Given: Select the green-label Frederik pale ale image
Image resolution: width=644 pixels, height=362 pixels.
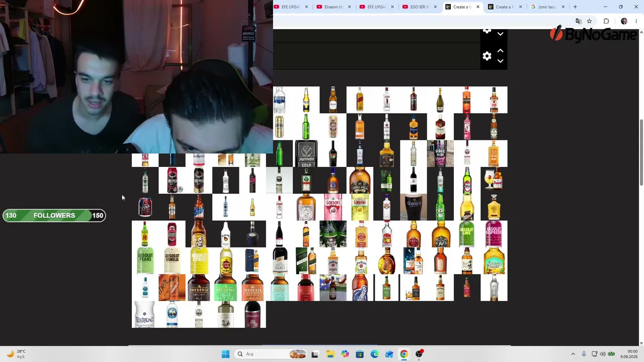Looking at the screenshot, I should pos(225,288).
